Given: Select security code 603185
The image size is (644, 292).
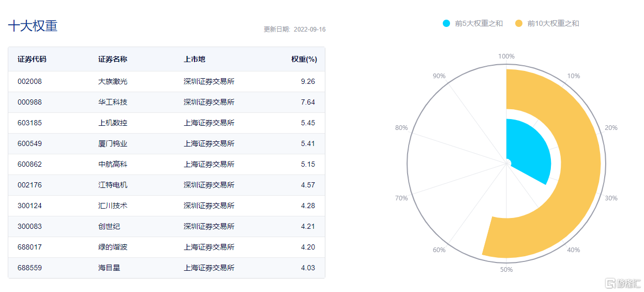Looking at the screenshot, I should pos(29,123).
